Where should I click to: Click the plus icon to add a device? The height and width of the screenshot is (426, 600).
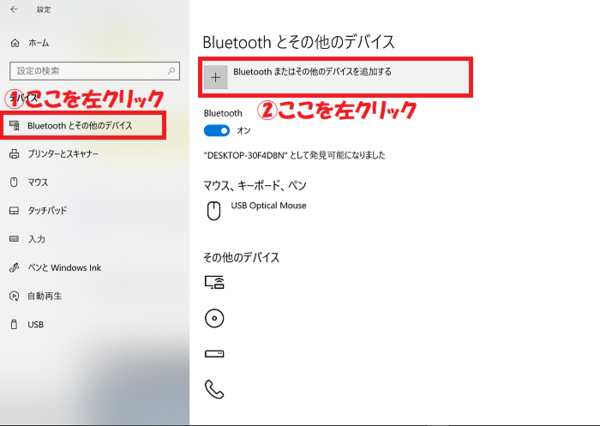point(215,77)
